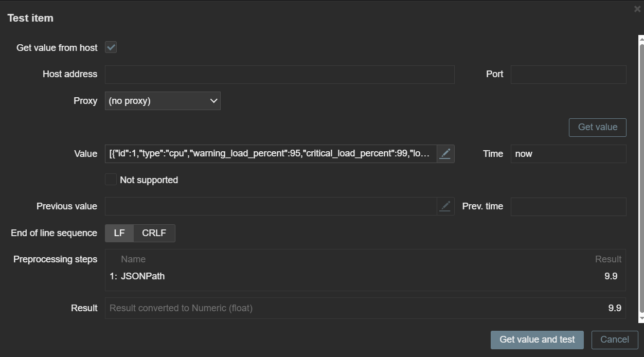
Task: Select LF end of line sequence
Action: click(119, 233)
